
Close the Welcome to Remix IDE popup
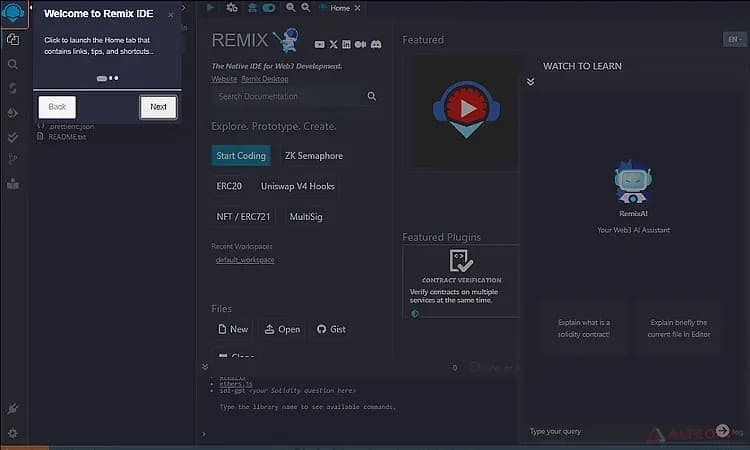click(x=171, y=15)
